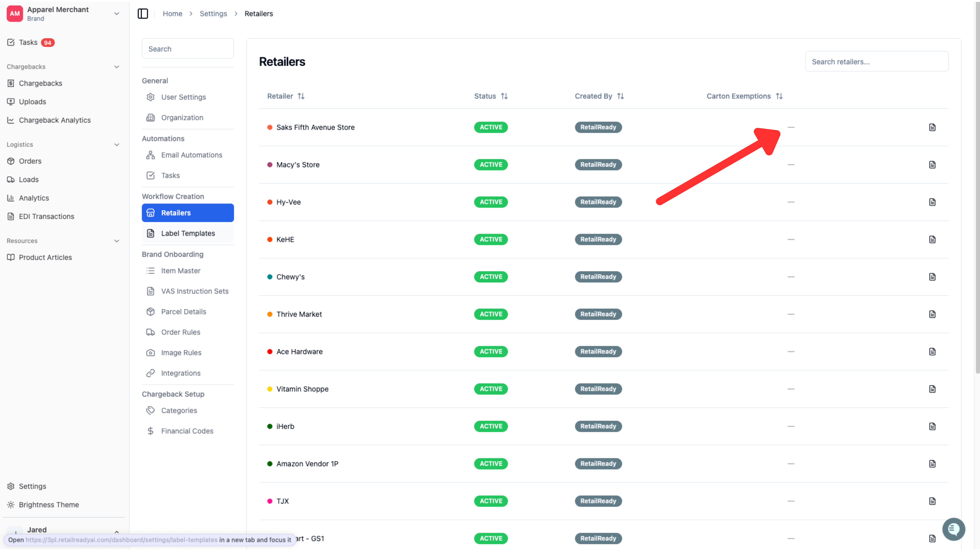
Task: Click the Tasks 94 notification badge
Action: (x=48, y=43)
